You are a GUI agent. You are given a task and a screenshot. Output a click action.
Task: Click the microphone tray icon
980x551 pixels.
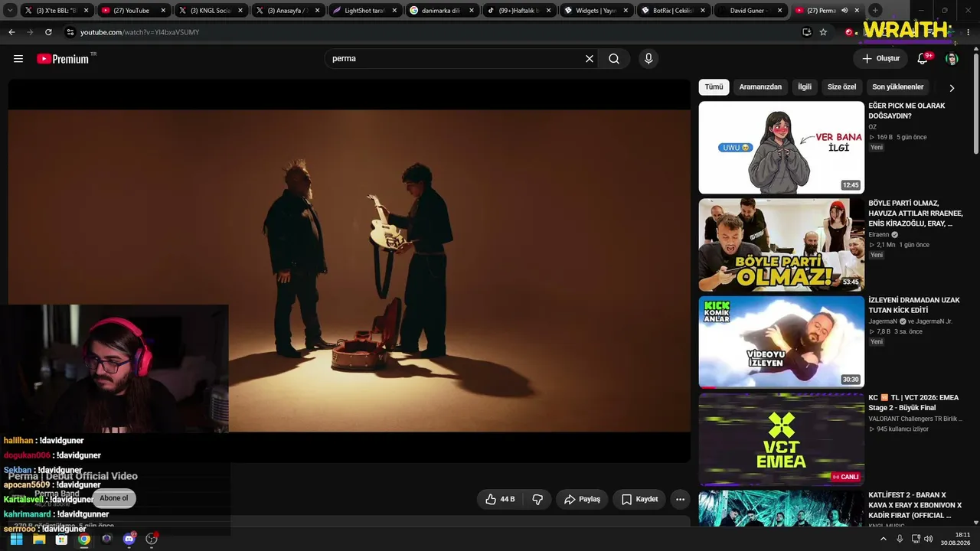pyautogui.click(x=900, y=539)
